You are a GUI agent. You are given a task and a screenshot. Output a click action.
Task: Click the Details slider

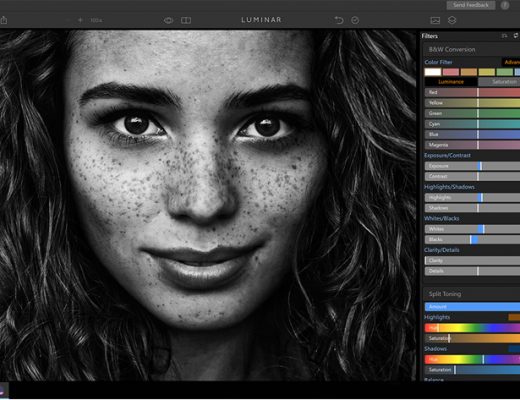coord(472,271)
